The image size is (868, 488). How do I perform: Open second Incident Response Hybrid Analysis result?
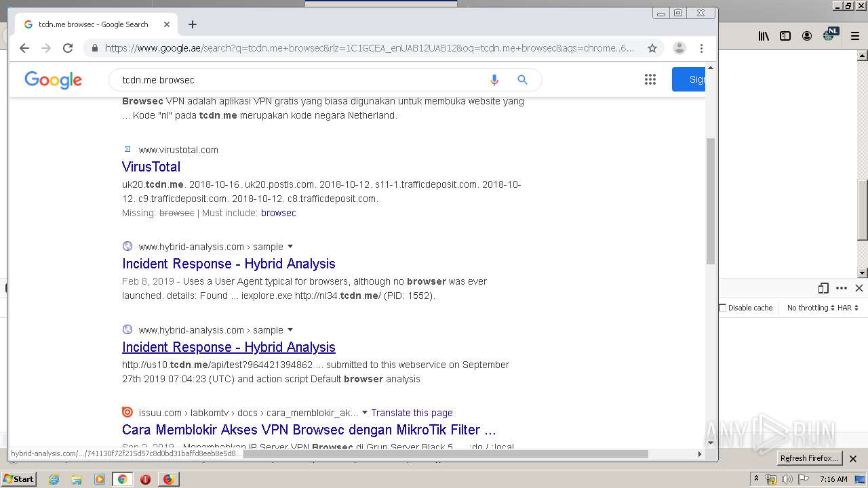229,347
